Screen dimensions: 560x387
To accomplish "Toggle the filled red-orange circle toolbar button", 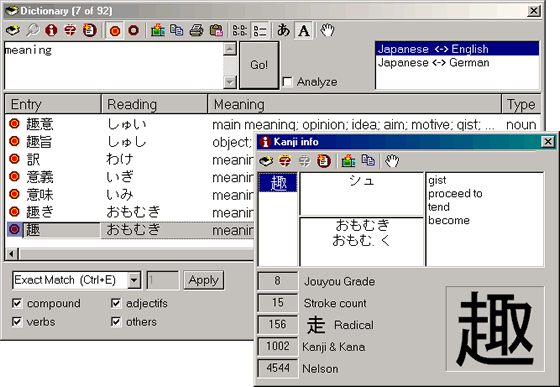I will 115,31.
